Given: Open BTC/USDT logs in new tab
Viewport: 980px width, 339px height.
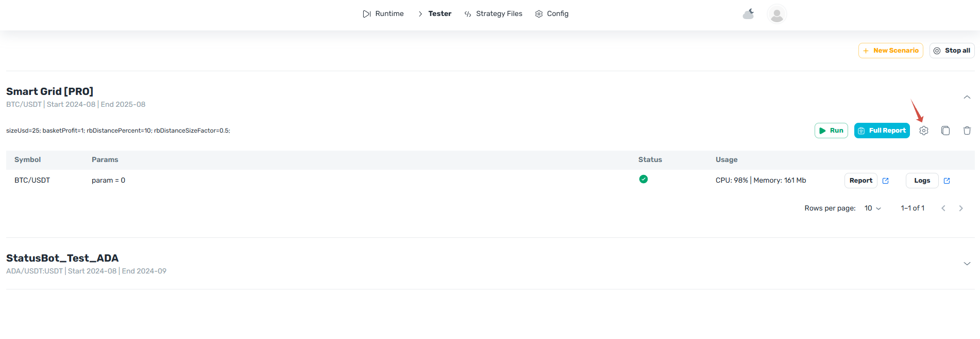Looking at the screenshot, I should click(x=947, y=181).
